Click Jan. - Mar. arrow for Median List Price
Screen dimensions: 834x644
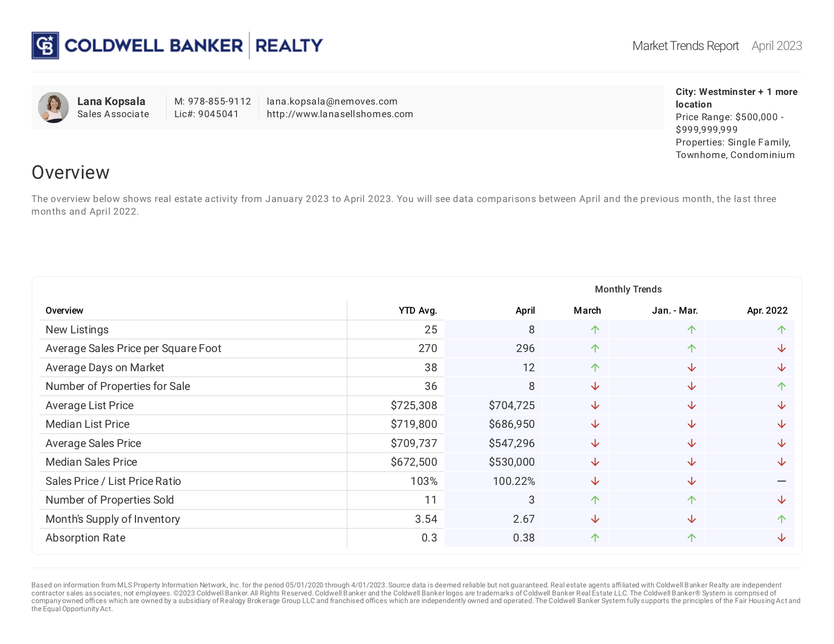pyautogui.click(x=691, y=424)
